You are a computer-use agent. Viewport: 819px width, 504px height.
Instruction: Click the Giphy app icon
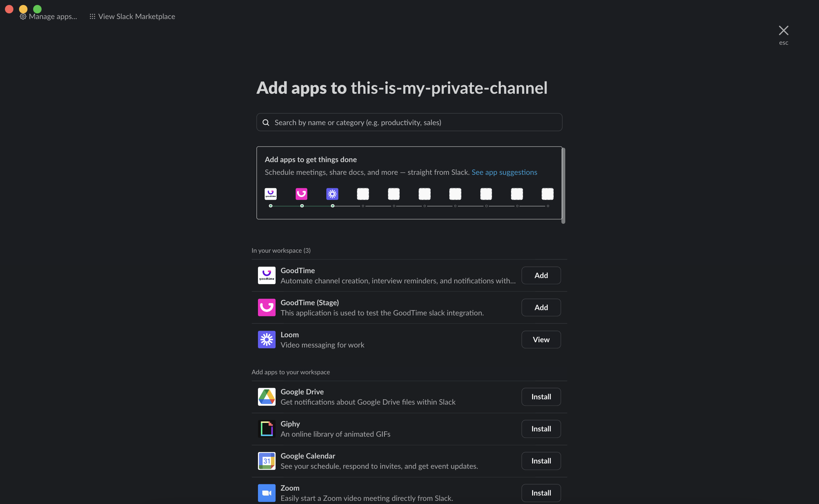[x=266, y=429]
